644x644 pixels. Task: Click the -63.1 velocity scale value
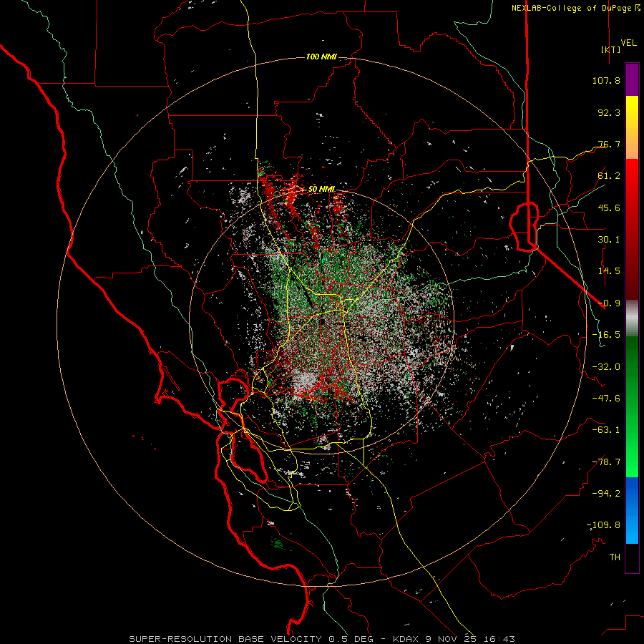(606, 430)
